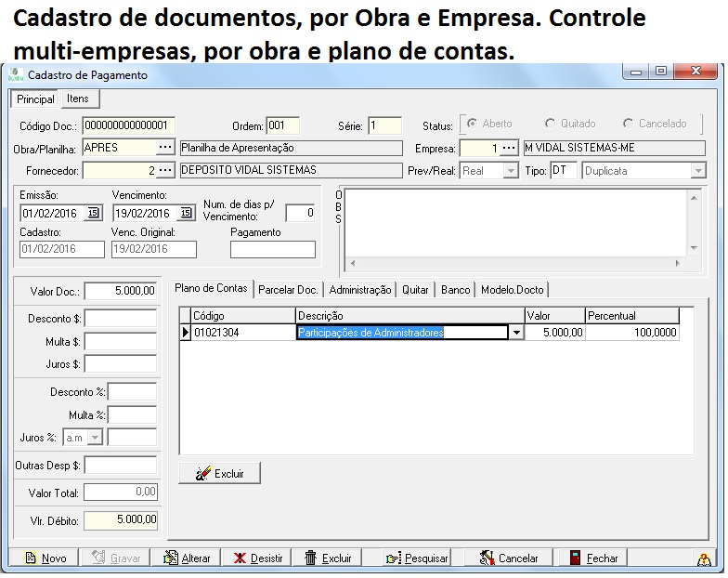Click the bottom toolbar Excluir button
Image resolution: width=728 pixels, height=578 pixels.
(328, 558)
